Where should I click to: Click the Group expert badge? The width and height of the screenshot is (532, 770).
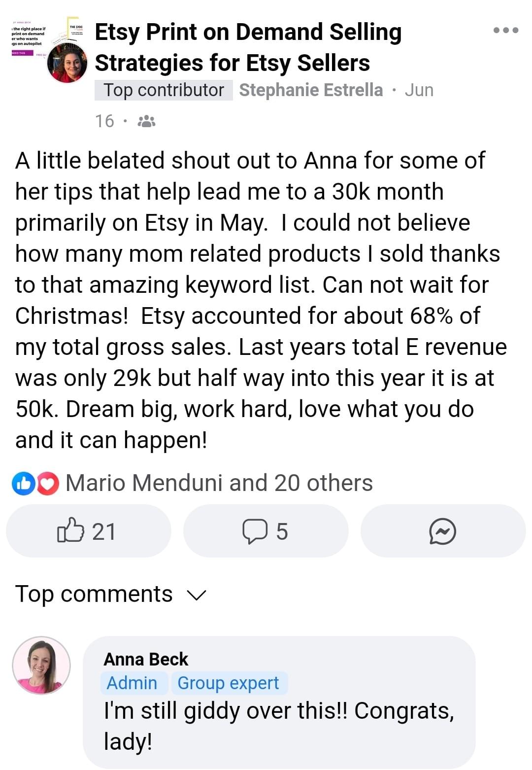point(228,683)
